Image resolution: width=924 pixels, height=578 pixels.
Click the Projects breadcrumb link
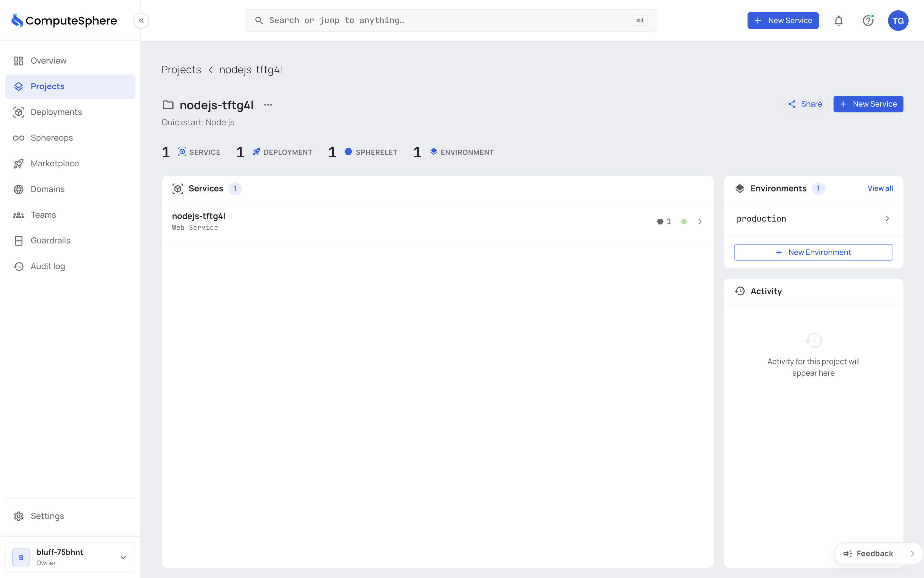pos(181,70)
